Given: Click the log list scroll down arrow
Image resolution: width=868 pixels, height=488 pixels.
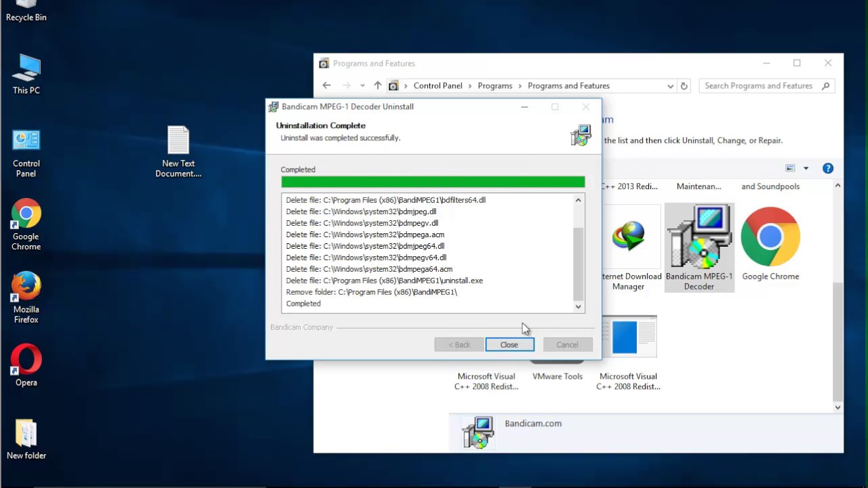Looking at the screenshot, I should pos(578,307).
